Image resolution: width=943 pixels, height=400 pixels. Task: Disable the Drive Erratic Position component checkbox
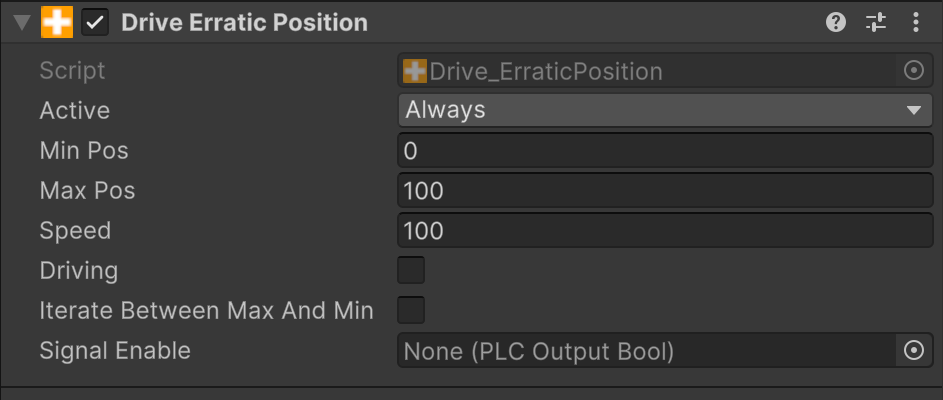95,23
